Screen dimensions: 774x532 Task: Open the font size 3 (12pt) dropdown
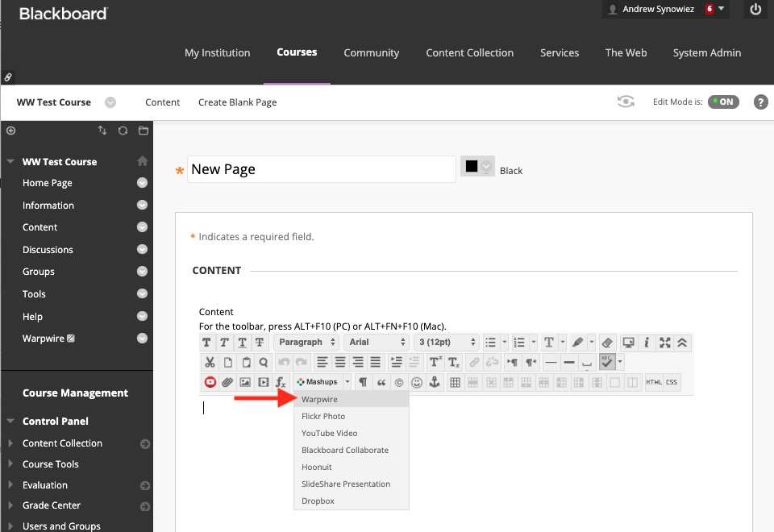click(446, 342)
